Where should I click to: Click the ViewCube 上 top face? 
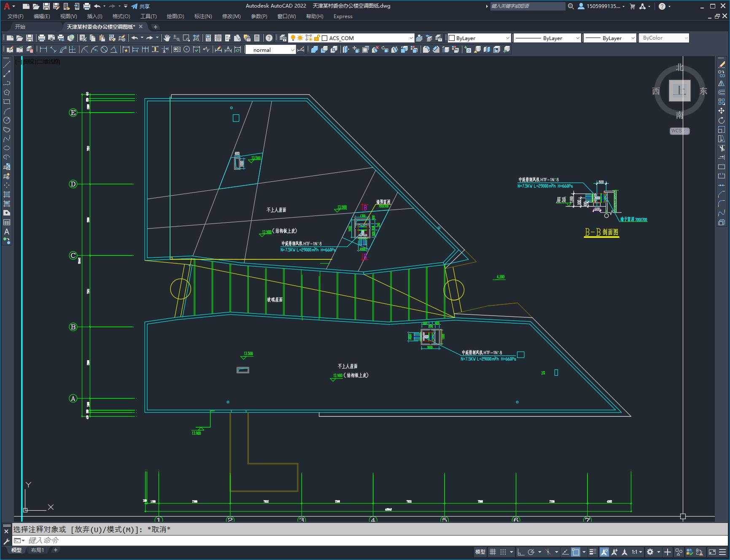tap(679, 90)
